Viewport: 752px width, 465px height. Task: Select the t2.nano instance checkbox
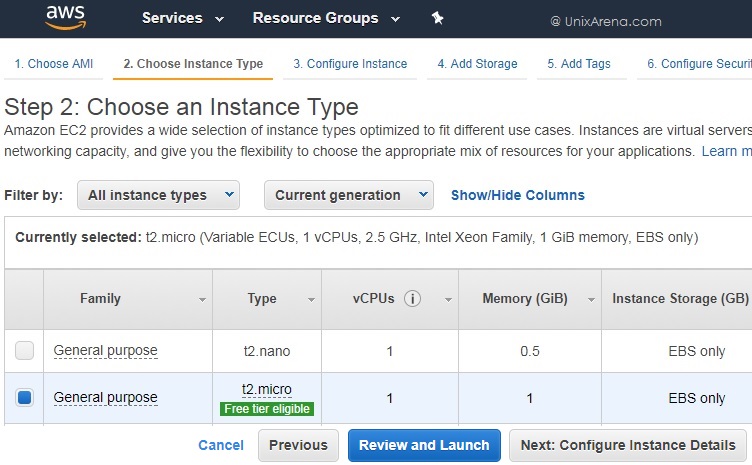tap(24, 350)
